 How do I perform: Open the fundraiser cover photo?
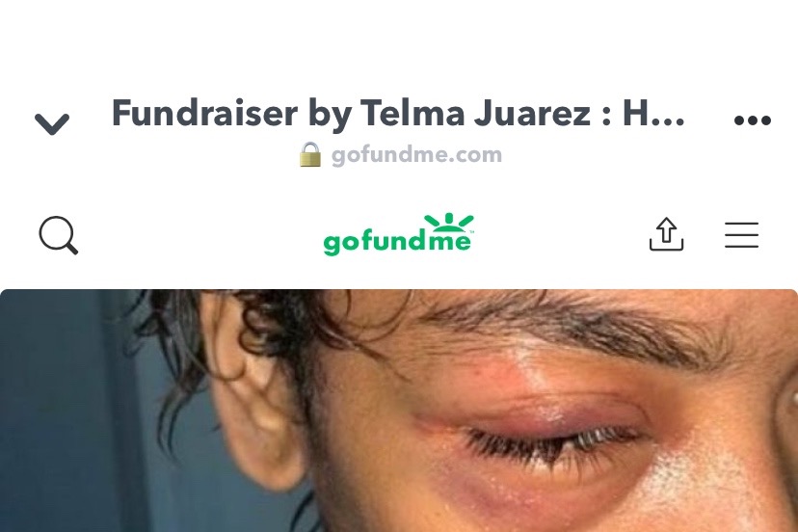tap(399, 411)
